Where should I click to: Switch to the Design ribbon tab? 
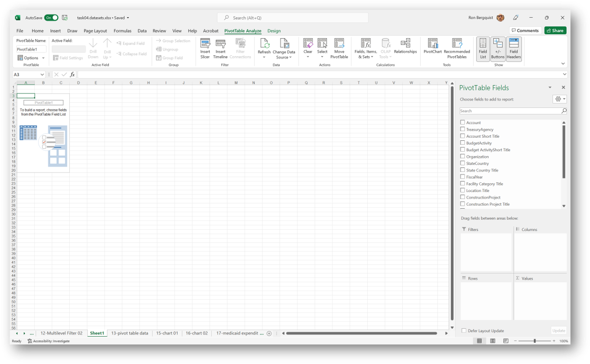point(274,31)
